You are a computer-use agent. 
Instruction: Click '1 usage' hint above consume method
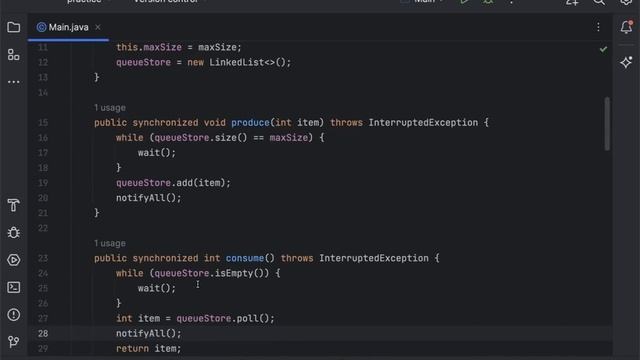click(x=110, y=243)
